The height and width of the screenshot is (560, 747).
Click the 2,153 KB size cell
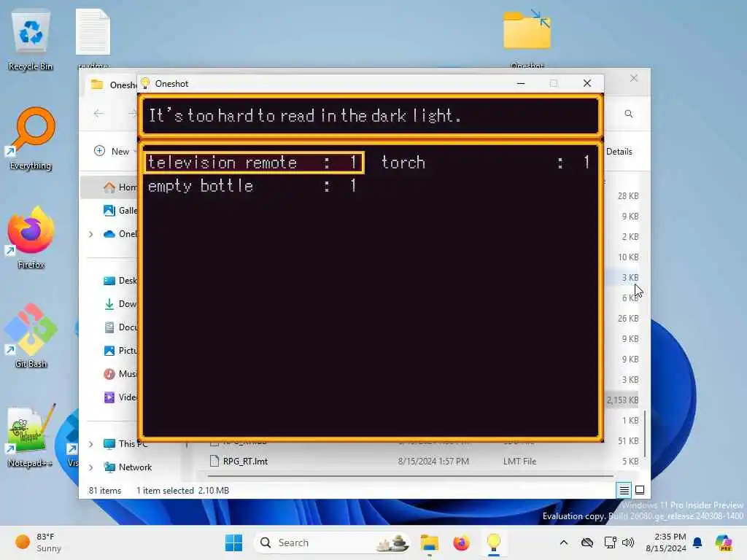[x=622, y=400]
